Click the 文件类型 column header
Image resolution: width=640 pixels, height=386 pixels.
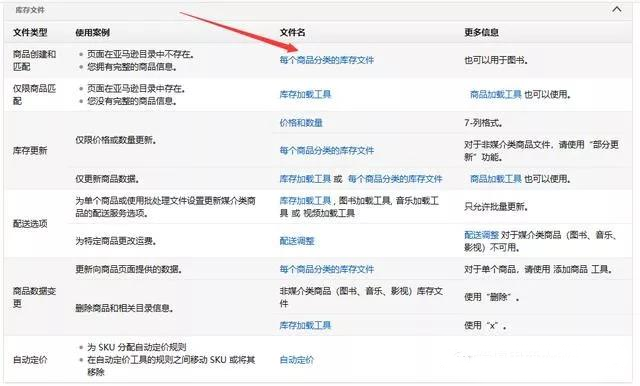point(30,33)
